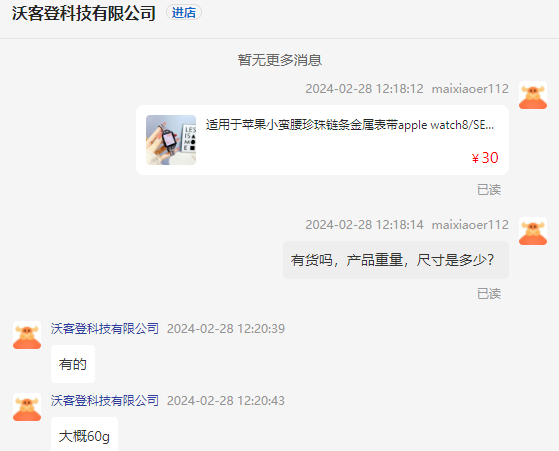Click the 暂无更多消息 notice at top
Screen dimensions: 559x451
280,60
